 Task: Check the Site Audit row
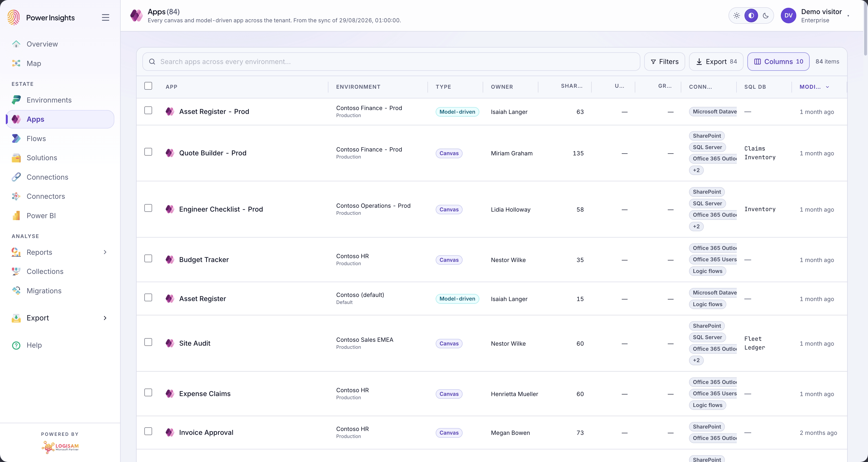click(148, 342)
